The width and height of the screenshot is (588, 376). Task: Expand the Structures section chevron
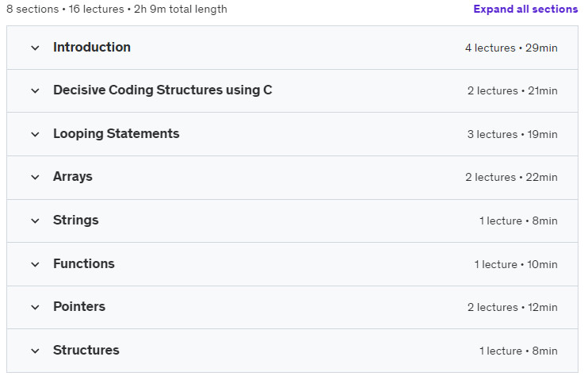tap(35, 351)
